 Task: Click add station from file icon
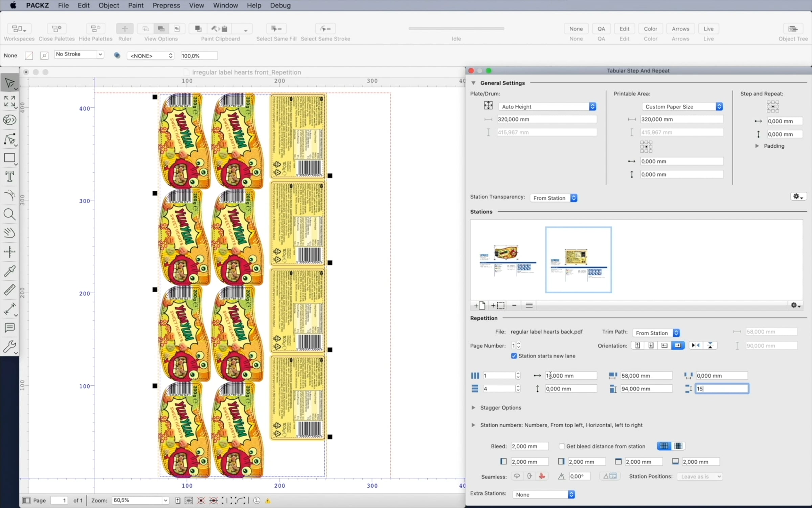pos(479,305)
